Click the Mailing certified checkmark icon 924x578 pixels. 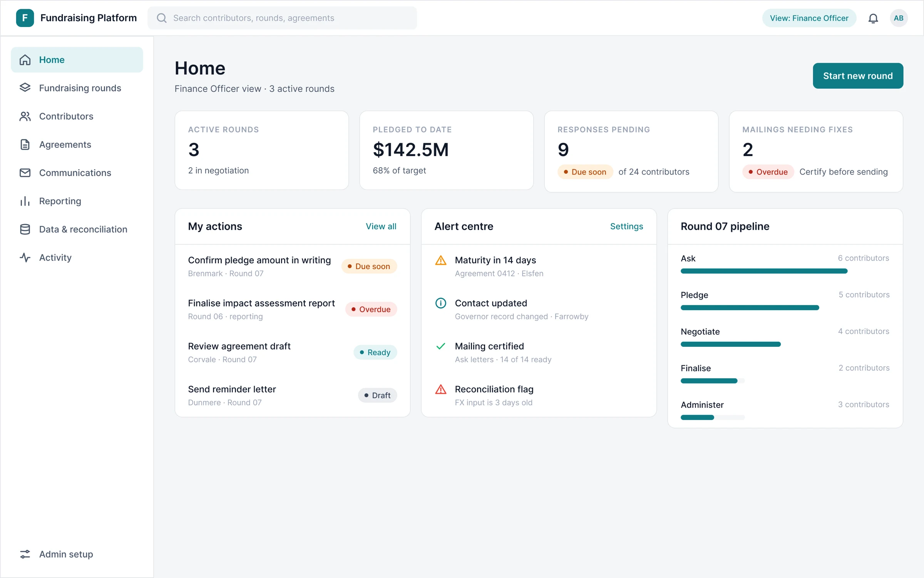tap(440, 346)
